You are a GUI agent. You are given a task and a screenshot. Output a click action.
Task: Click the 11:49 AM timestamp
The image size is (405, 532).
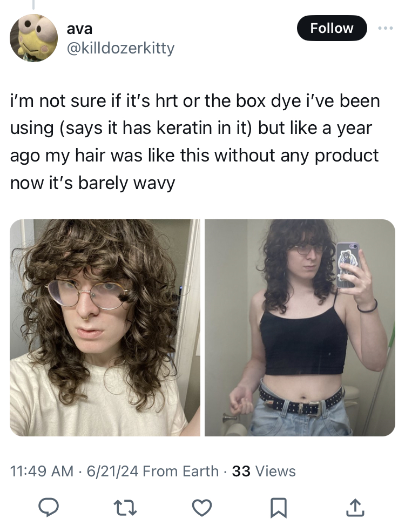click(42, 472)
